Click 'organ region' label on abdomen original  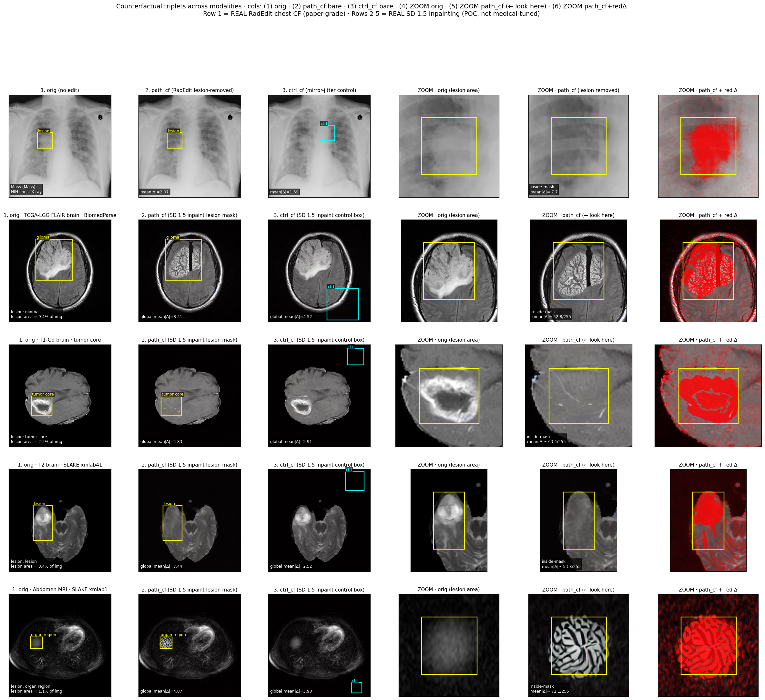44,635
